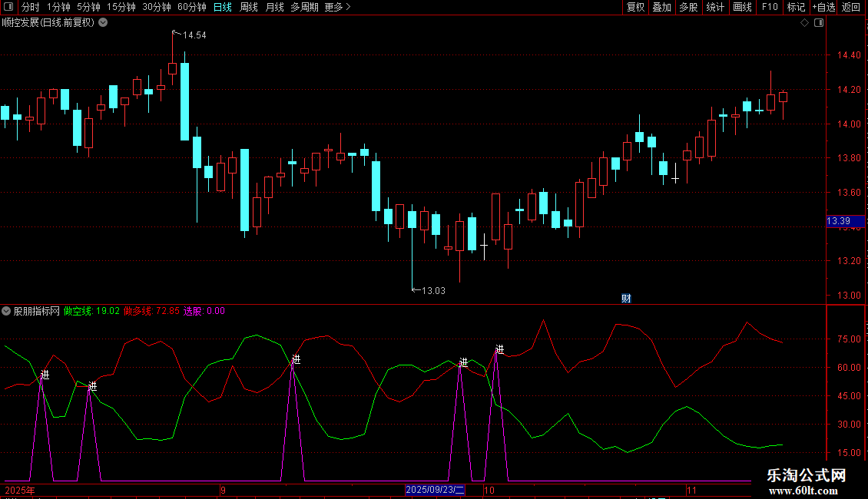Click the 财 financial marker on the chart
Screen dimensions: 868x499
[626, 299]
